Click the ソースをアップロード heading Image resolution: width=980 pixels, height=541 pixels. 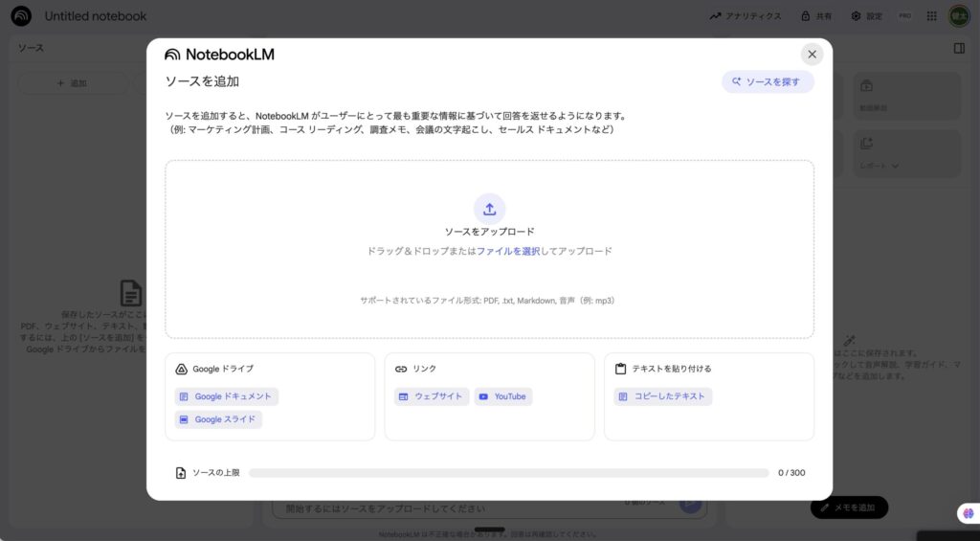click(489, 232)
